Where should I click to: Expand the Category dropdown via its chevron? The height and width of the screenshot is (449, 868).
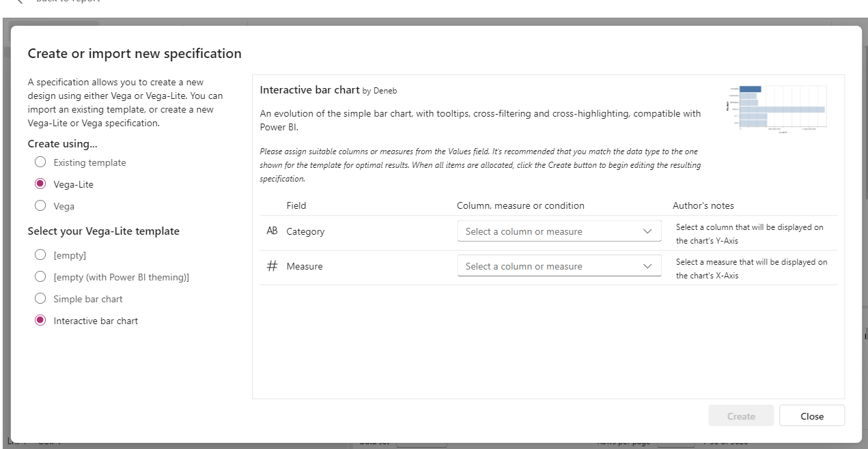[x=647, y=231]
